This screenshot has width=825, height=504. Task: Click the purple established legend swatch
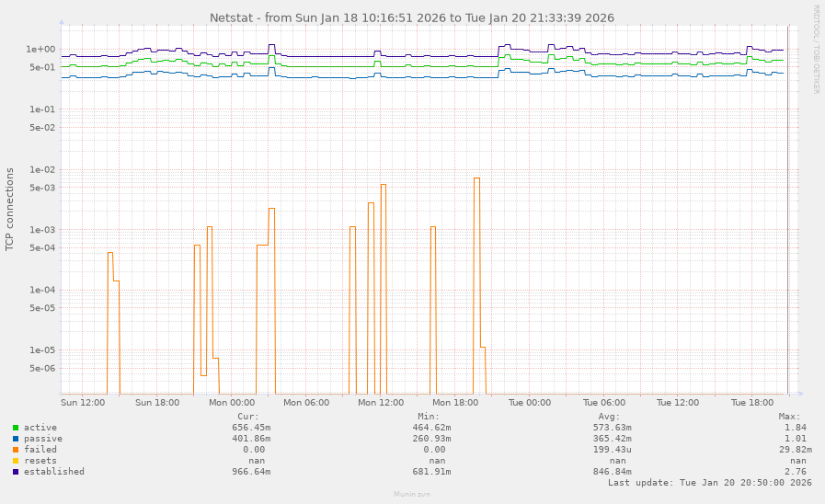pos(16,472)
